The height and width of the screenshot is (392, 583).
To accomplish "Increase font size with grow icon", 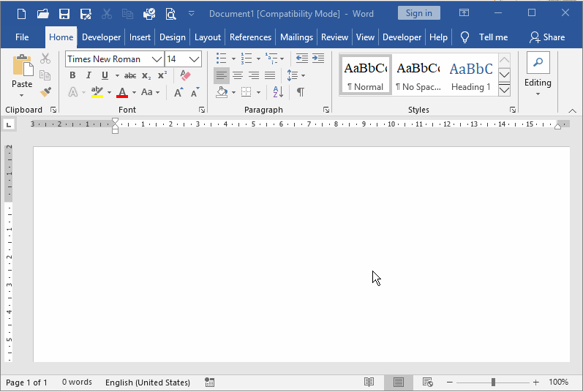I will point(178,91).
